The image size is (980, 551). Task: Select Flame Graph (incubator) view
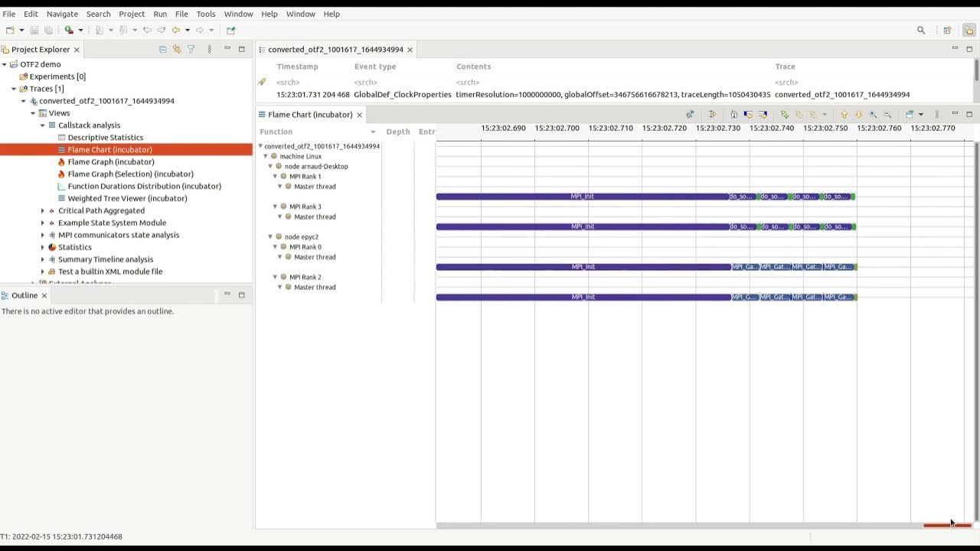pyautogui.click(x=111, y=161)
